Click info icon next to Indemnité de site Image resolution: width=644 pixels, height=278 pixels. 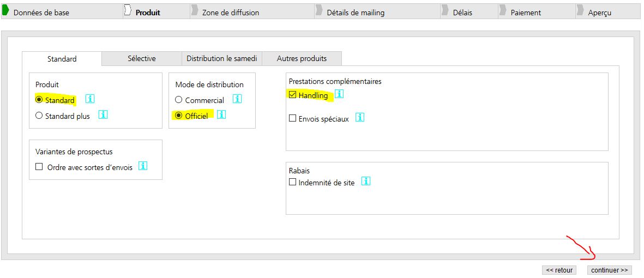click(x=366, y=182)
